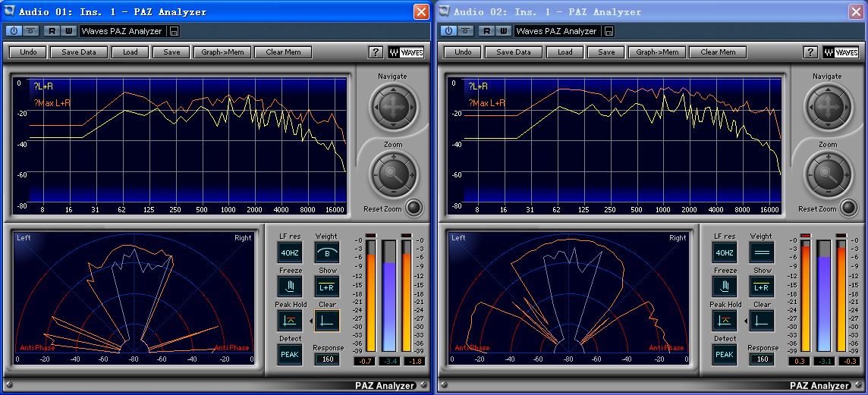Enable R automation read in Audio 01
The height and width of the screenshot is (395, 868).
point(52,31)
